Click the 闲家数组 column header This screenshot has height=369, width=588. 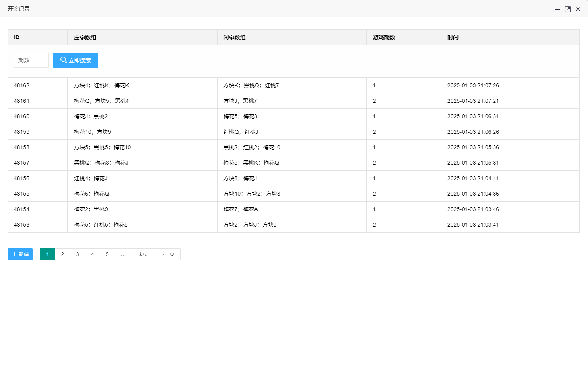234,37
